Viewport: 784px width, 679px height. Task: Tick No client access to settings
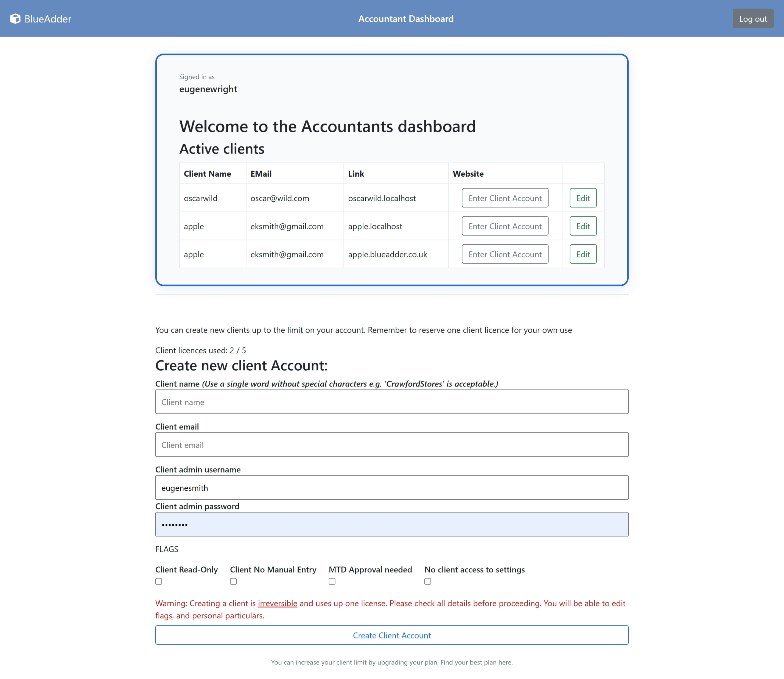428,581
